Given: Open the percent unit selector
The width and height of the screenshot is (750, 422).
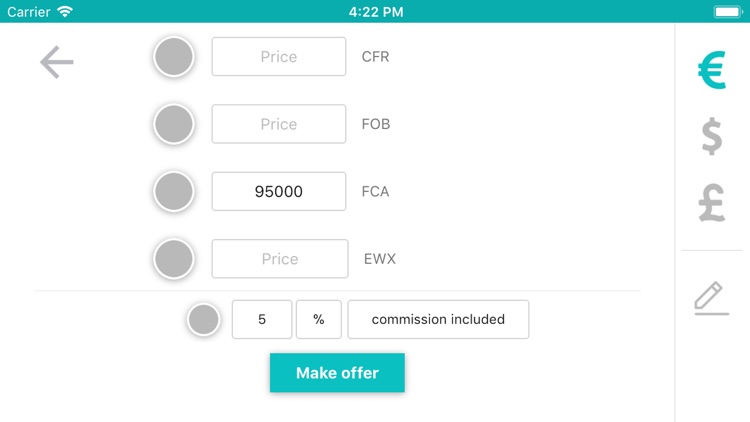Looking at the screenshot, I should 319,320.
